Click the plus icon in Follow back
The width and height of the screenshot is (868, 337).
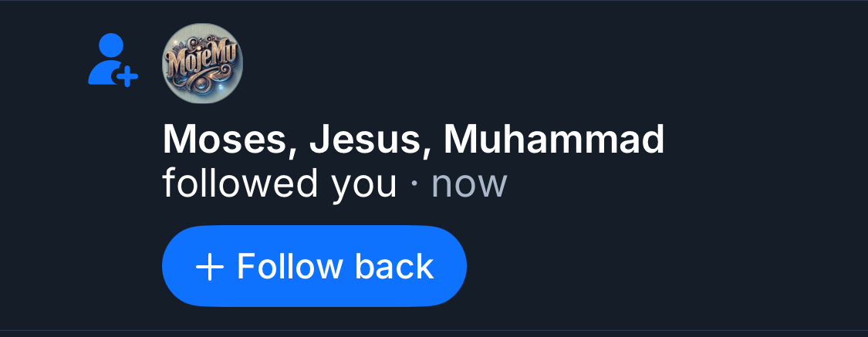coord(210,267)
